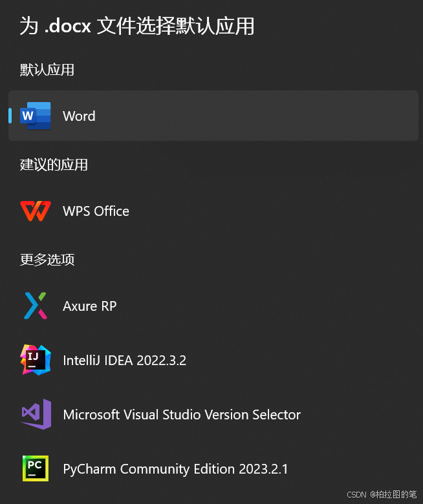Click the PyCharm Community Edition icon
The height and width of the screenshot is (504, 423).
(x=36, y=468)
